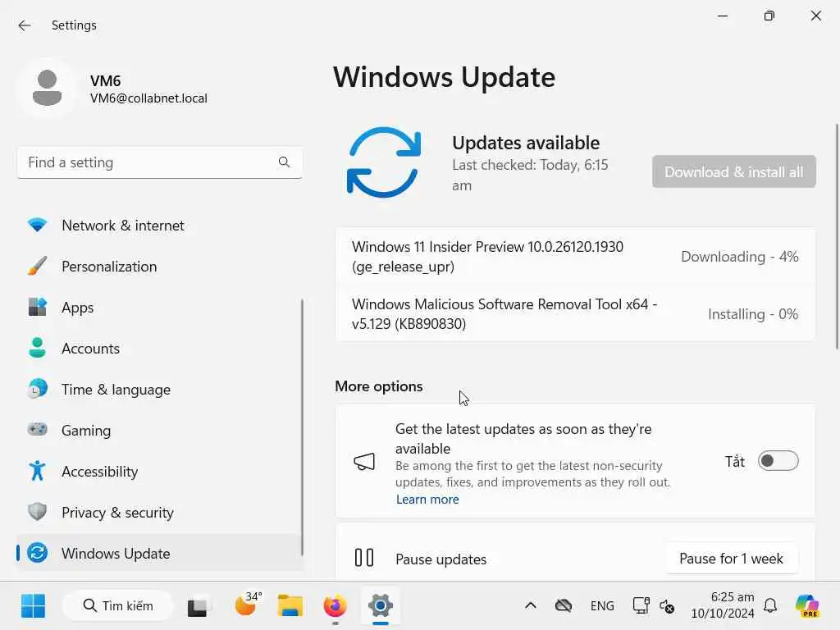Open the Windows Start menu
The height and width of the screenshot is (630, 840).
(33, 606)
